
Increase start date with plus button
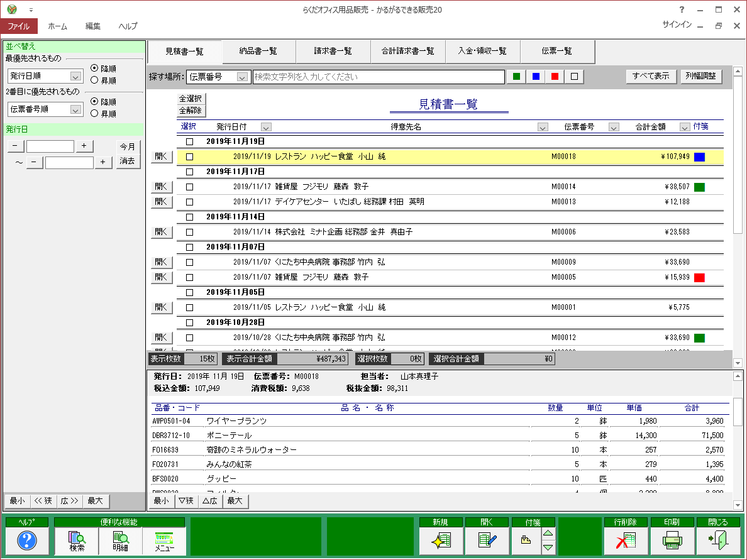tap(84, 146)
